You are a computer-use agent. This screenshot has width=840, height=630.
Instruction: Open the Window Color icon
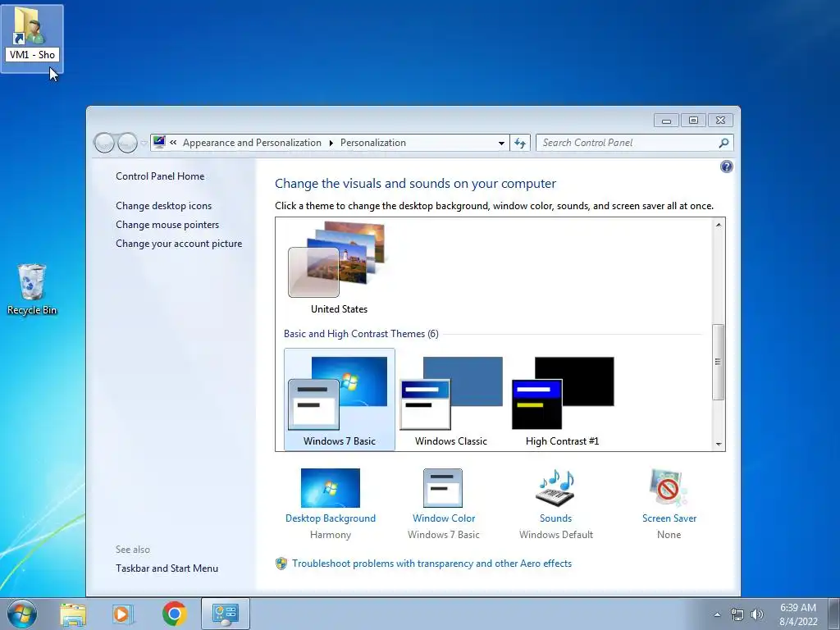[x=442, y=487]
